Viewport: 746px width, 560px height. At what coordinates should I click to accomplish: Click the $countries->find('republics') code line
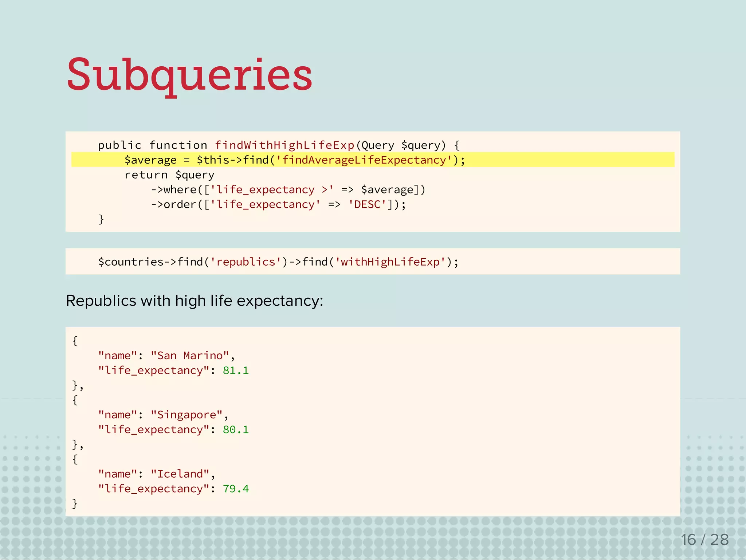click(x=278, y=262)
